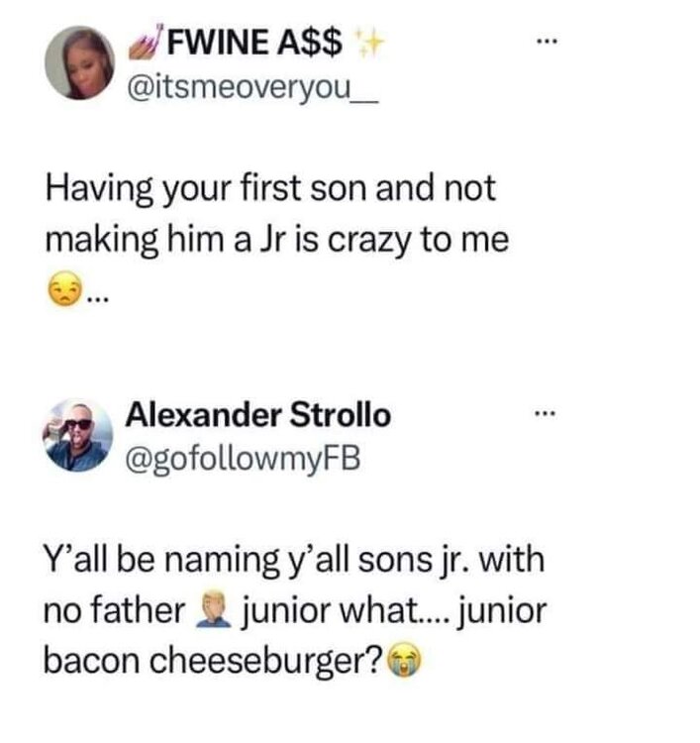Screen dimensions: 700x743
Task: Click the Alexander Strollo display name
Action: (x=258, y=416)
